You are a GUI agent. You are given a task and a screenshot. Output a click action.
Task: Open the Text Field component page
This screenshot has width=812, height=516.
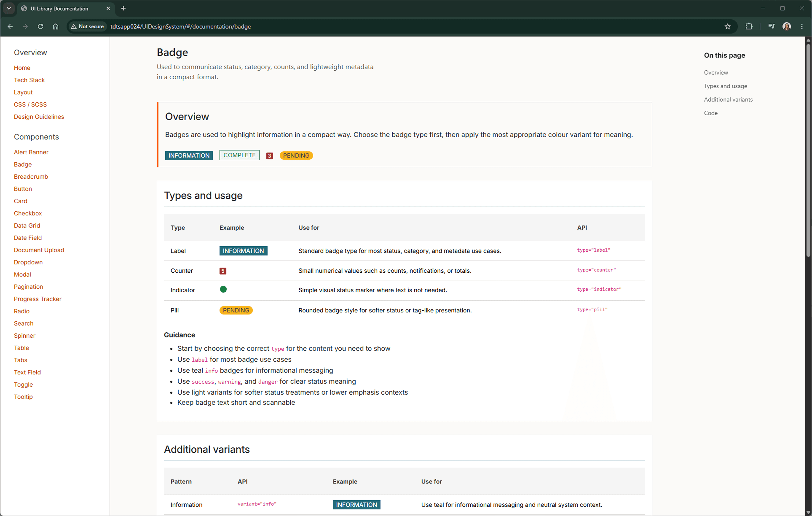[x=27, y=372]
